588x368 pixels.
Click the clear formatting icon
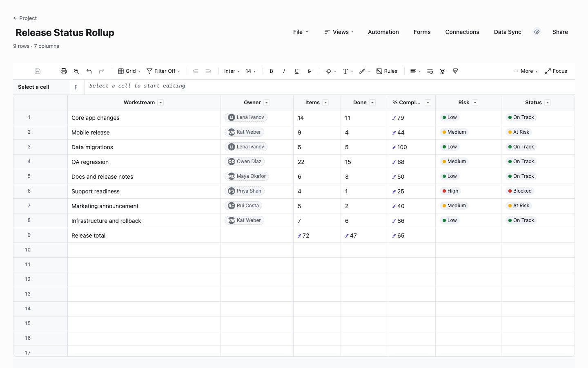pyautogui.click(x=443, y=71)
